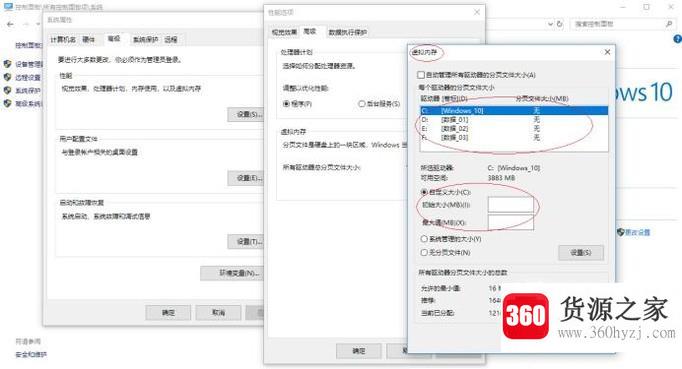Choose the 自定义大小(C) radio button
The height and width of the screenshot is (369, 682).
pos(424,192)
